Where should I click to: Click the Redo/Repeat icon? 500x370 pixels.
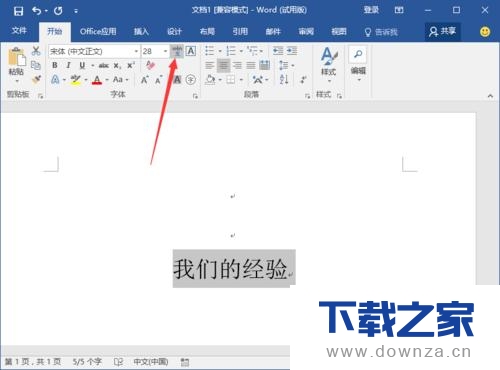pos(58,11)
